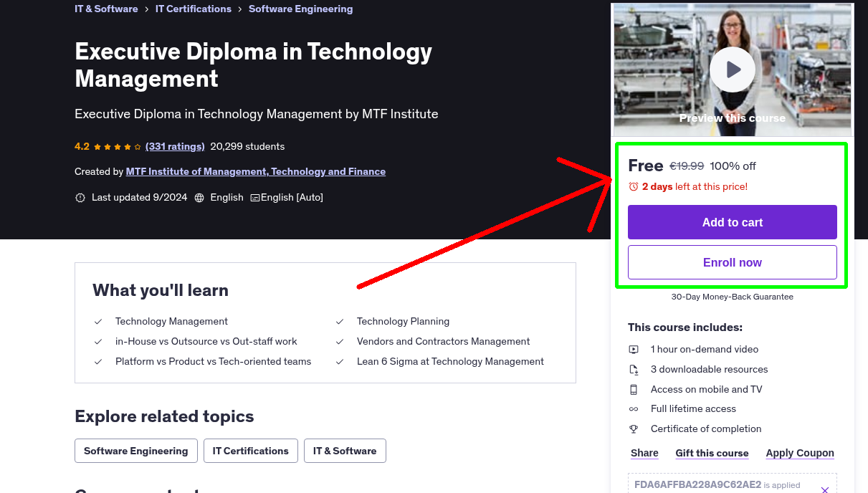Remove the applied coupon with X icon
This screenshot has height=493, width=868.
[x=825, y=490]
